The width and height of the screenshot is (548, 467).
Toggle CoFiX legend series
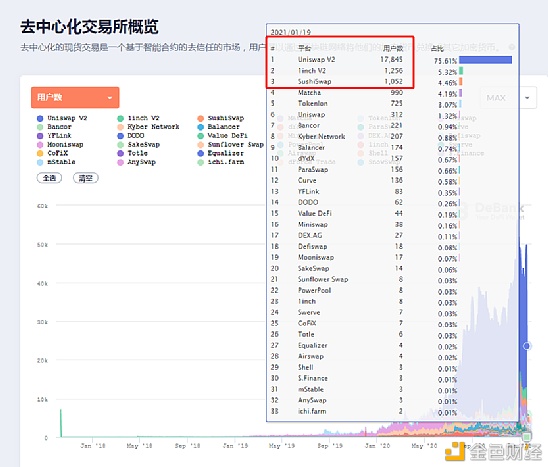(52, 153)
